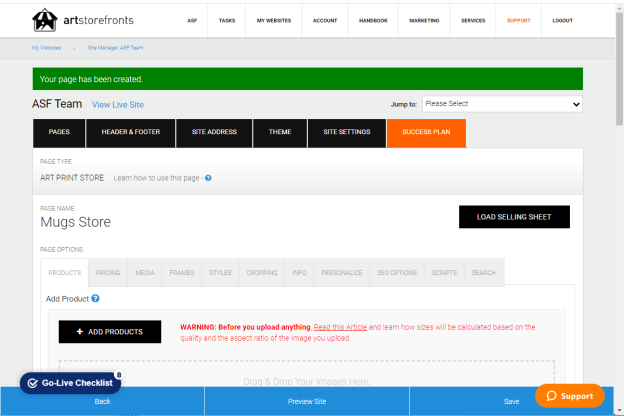Select the Pricing page option tab
624x416 pixels.
point(108,273)
